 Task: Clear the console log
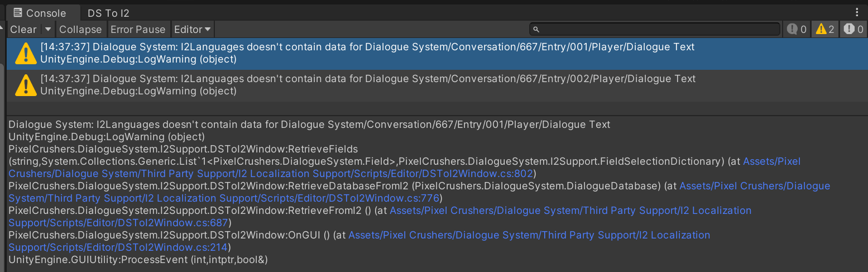tap(23, 30)
